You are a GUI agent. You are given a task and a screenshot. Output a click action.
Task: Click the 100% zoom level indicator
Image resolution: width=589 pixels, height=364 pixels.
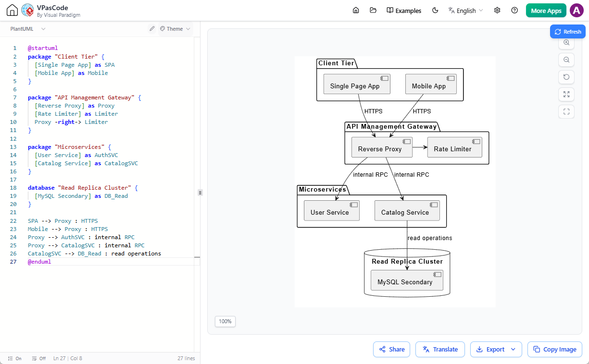point(225,321)
